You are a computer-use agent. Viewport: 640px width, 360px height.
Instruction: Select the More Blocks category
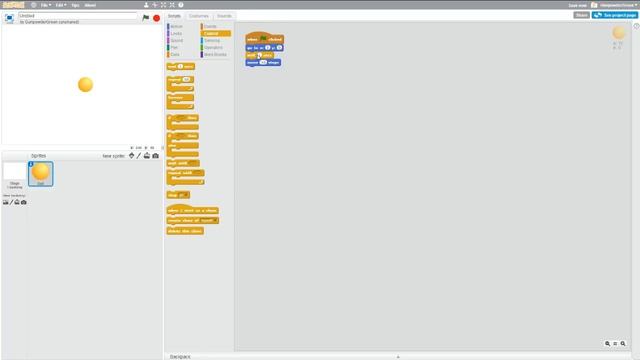click(215, 54)
